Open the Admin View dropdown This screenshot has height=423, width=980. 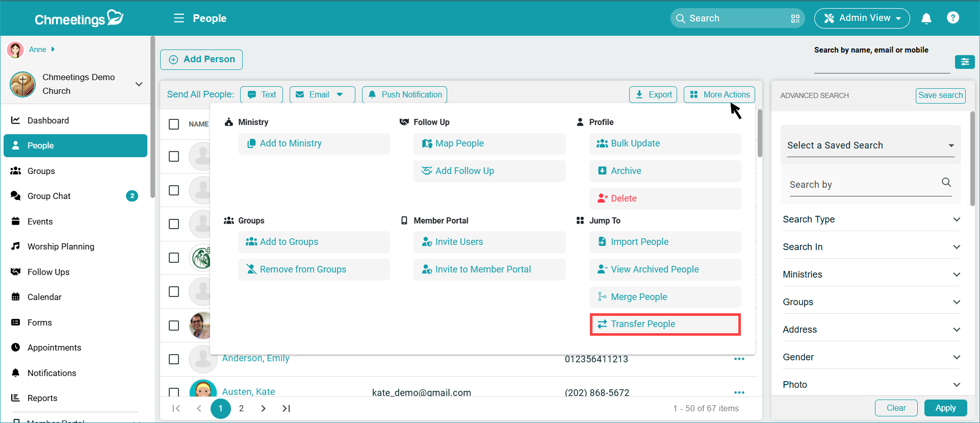pyautogui.click(x=862, y=18)
